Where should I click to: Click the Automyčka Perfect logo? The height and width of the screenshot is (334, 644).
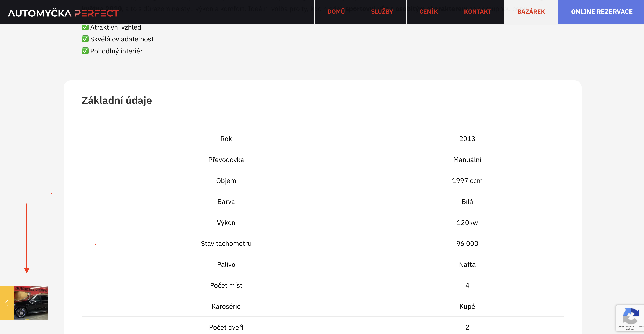(x=63, y=13)
